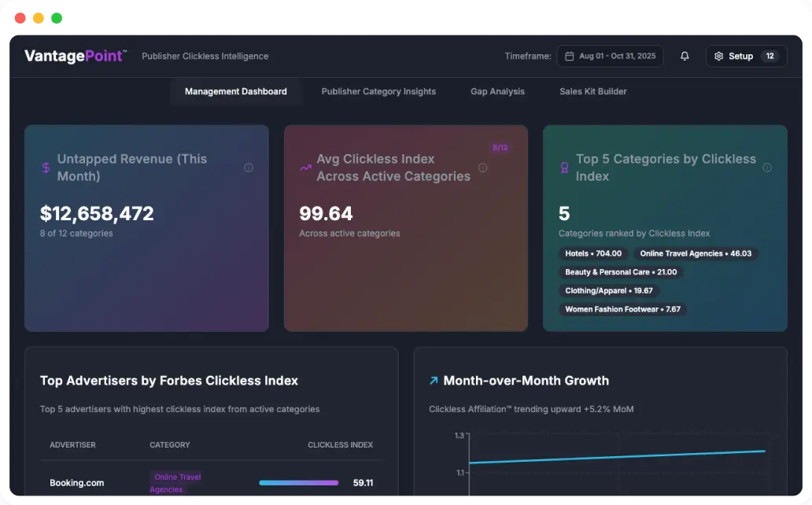Click the Booking.com clickless index bar
This screenshot has width=812, height=505.
pyautogui.click(x=299, y=483)
